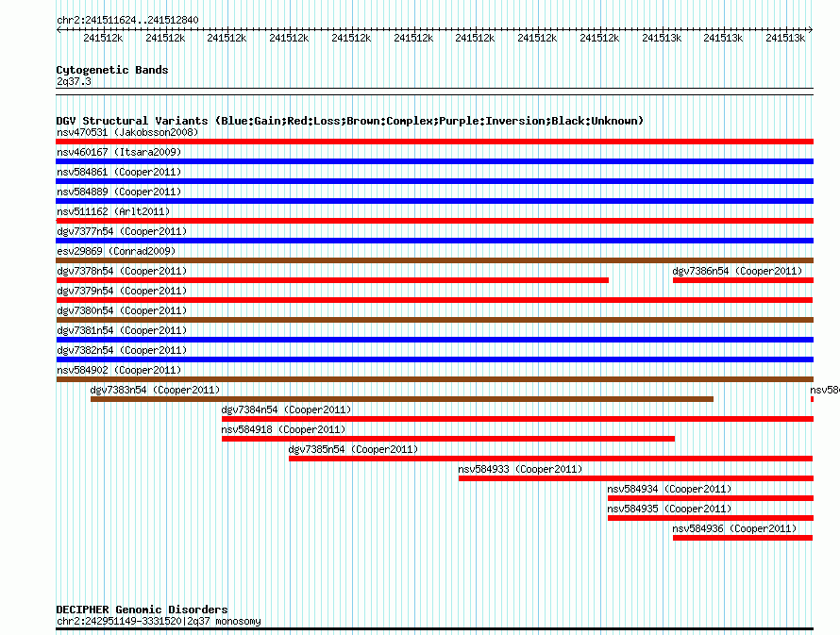Open the nsv584918 (Cooper2011) variant label
840x635 pixels.
[x=283, y=429]
